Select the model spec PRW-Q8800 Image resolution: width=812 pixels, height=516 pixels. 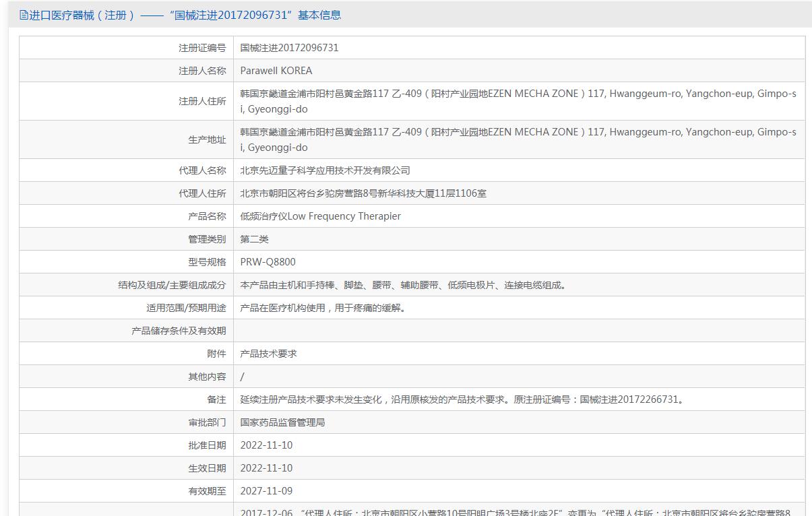click(x=268, y=262)
